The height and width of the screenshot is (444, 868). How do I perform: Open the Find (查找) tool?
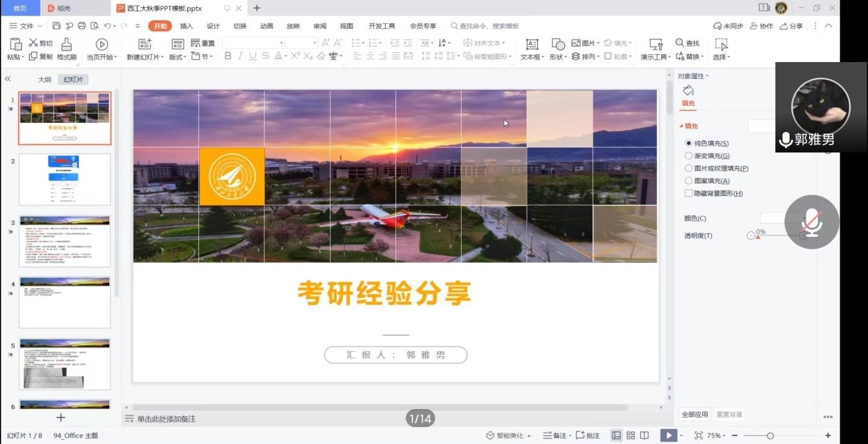coord(688,43)
